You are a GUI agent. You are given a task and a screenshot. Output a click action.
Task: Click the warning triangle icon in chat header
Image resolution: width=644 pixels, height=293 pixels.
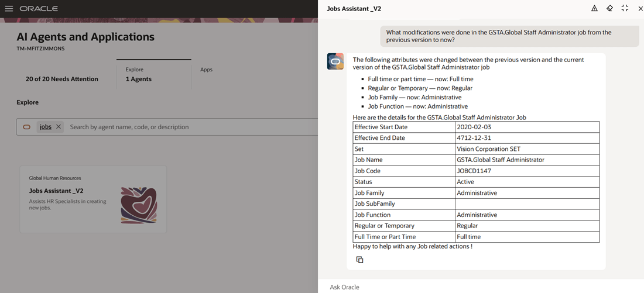tap(594, 8)
